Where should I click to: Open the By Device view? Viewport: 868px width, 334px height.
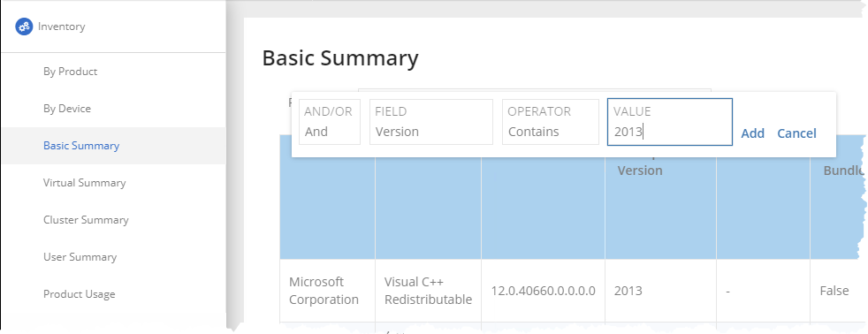point(67,109)
